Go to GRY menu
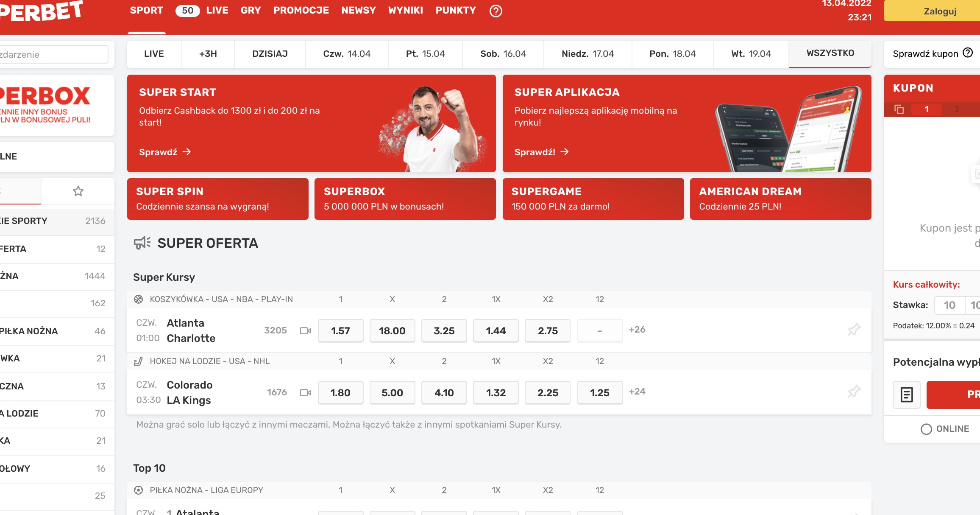This screenshot has width=980, height=515. 251,11
